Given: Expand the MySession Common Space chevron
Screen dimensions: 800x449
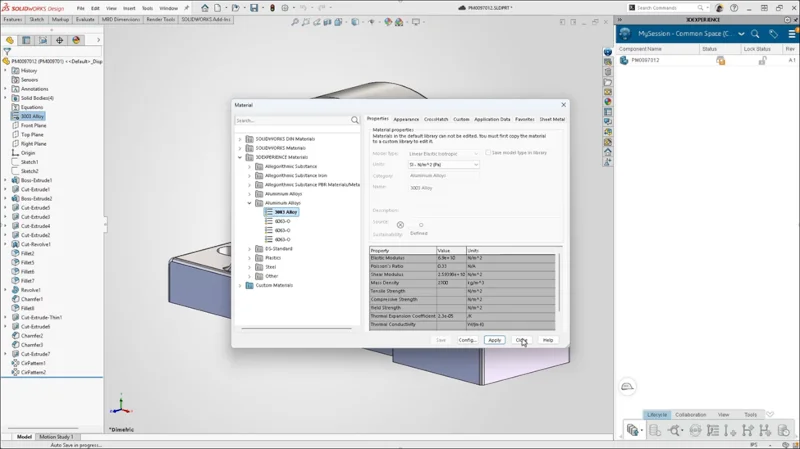Looking at the screenshot, I should pos(741,34).
